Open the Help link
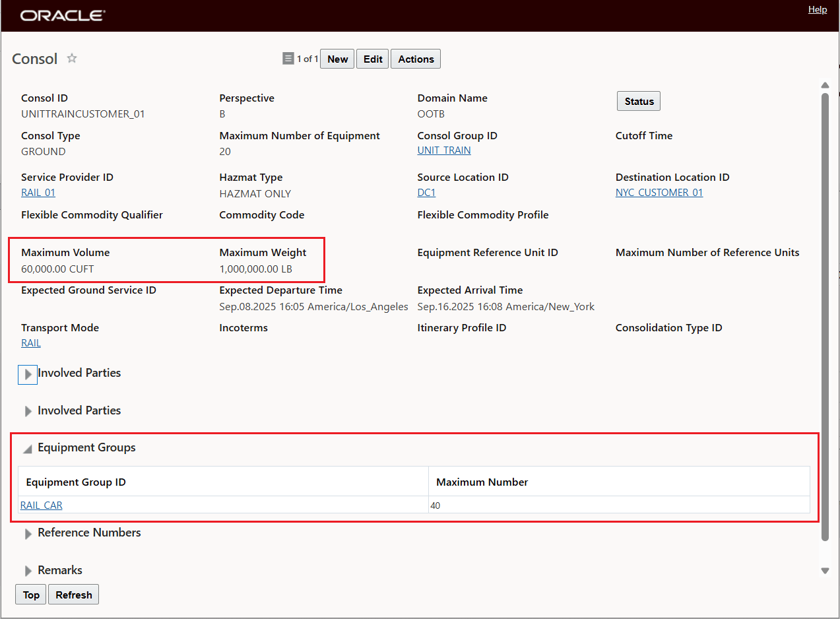Viewport: 840px width, 619px height. point(818,9)
